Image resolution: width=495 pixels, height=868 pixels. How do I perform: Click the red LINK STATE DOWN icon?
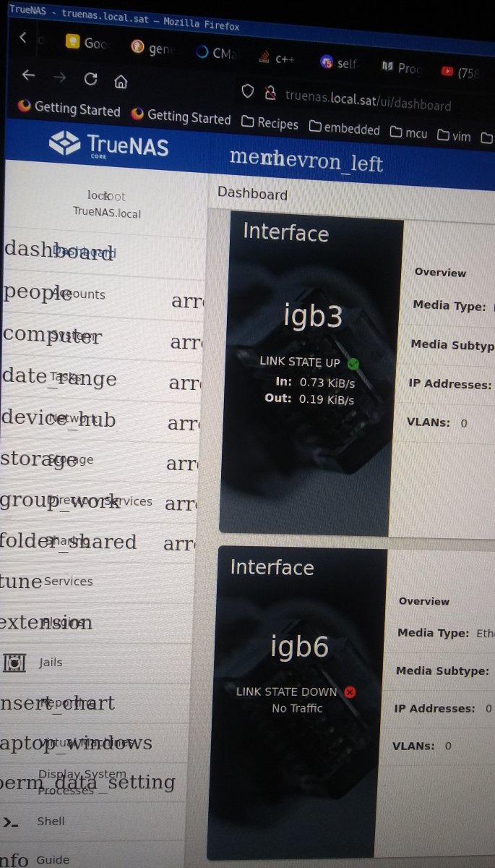pyautogui.click(x=350, y=692)
